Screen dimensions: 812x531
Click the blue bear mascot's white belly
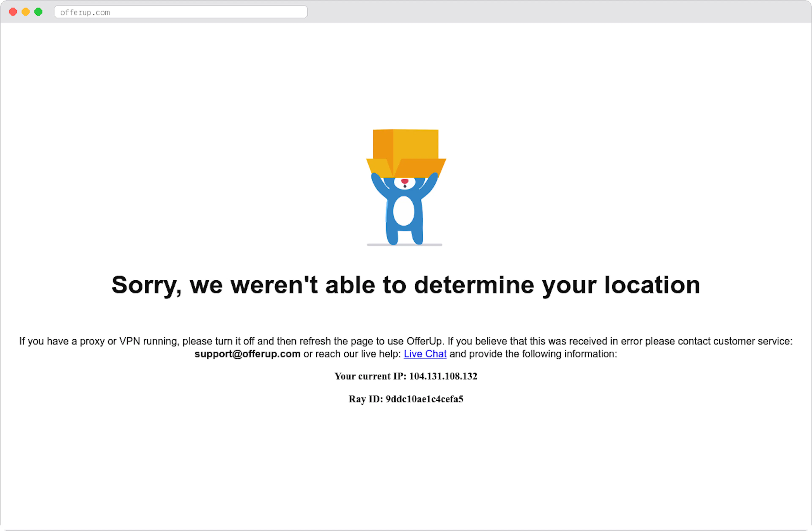pyautogui.click(x=404, y=211)
